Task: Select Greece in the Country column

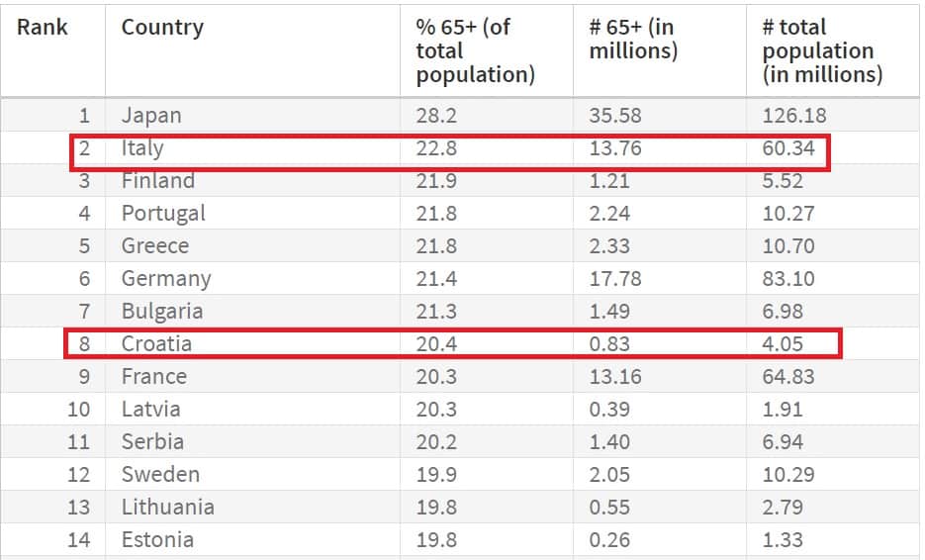Action: click(x=155, y=246)
